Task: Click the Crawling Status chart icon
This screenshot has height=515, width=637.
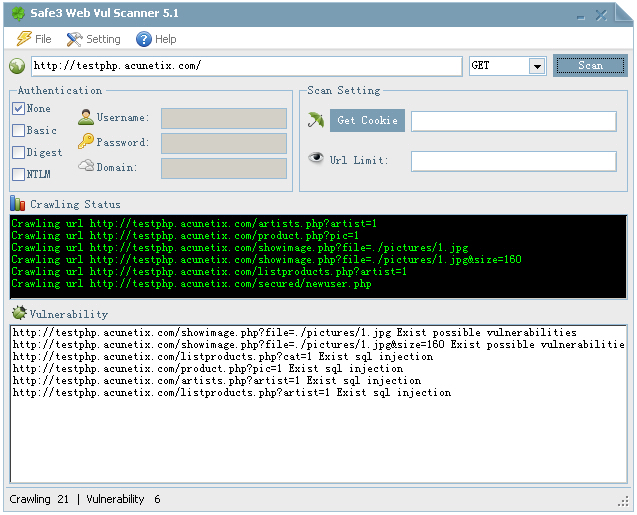Action: click(18, 204)
